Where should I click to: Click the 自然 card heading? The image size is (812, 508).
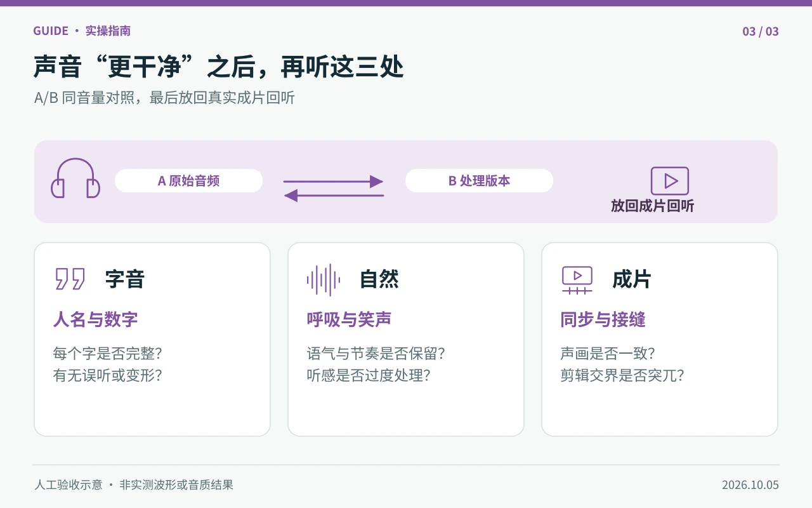click(x=379, y=279)
